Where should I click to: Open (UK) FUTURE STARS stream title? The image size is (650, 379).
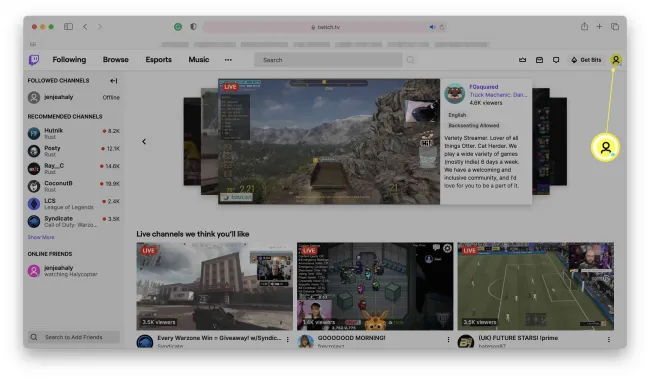pyautogui.click(x=518, y=338)
